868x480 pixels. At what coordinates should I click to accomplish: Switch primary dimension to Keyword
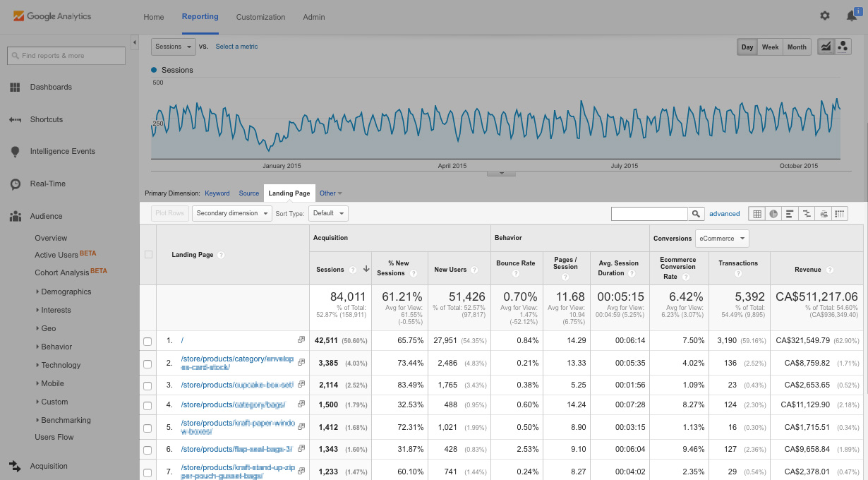(217, 193)
